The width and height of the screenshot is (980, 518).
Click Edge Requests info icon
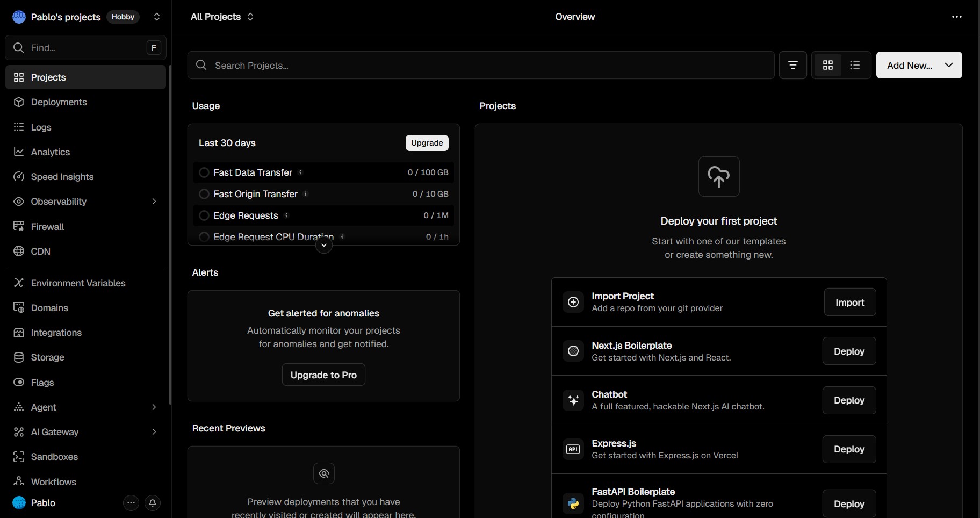[286, 215]
